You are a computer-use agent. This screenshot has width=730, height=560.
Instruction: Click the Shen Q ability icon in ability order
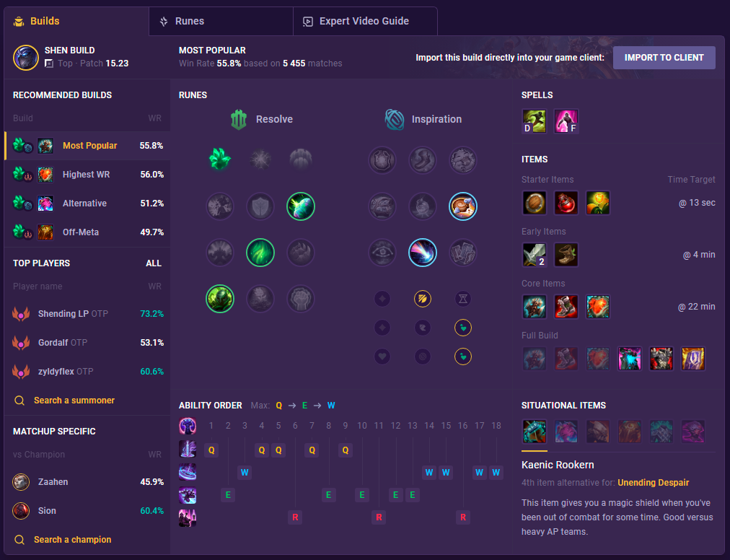(188, 450)
